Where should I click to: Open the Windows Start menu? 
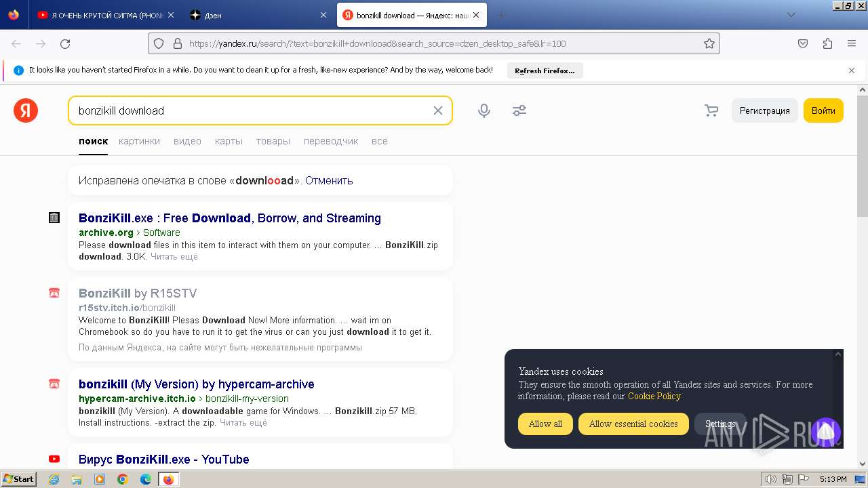[x=18, y=479]
